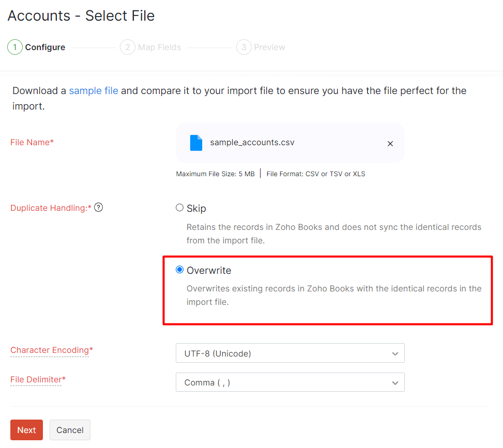Remove sample_accounts.csv using the X icon
The height and width of the screenshot is (448, 503).
point(390,144)
